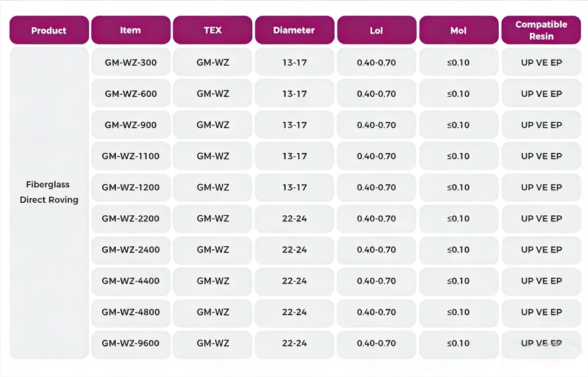The height and width of the screenshot is (377, 588).
Task: Select the UP VE EP cell for GM-WZ-300
Action: click(x=541, y=63)
